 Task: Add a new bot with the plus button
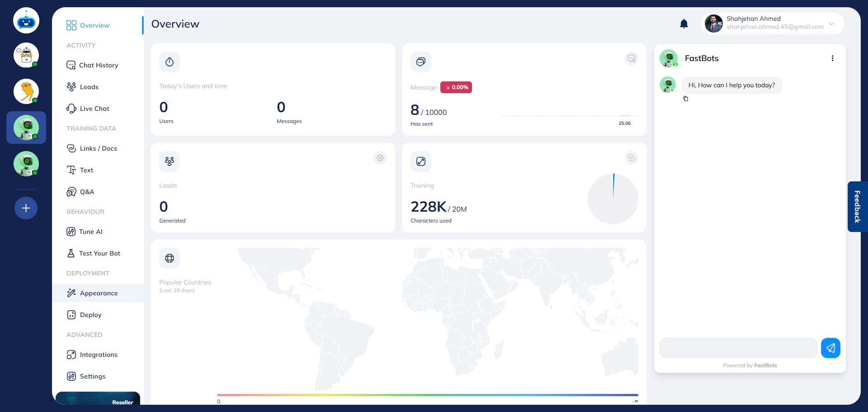pos(26,208)
